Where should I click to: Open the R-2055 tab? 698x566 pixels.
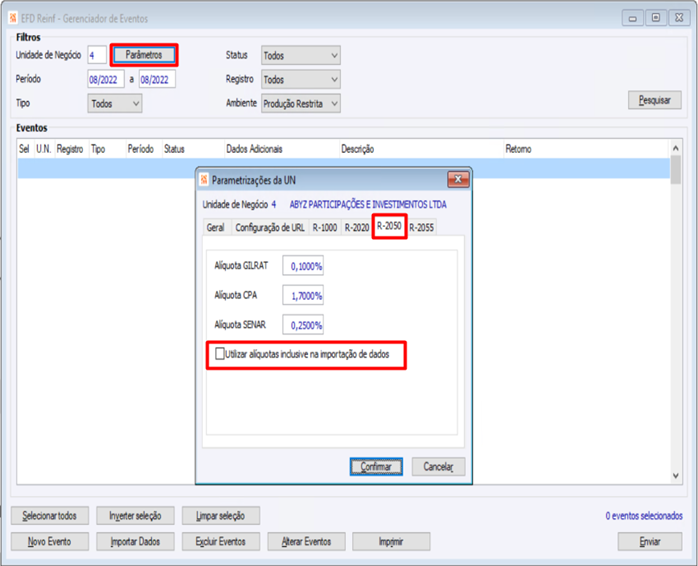tap(421, 228)
